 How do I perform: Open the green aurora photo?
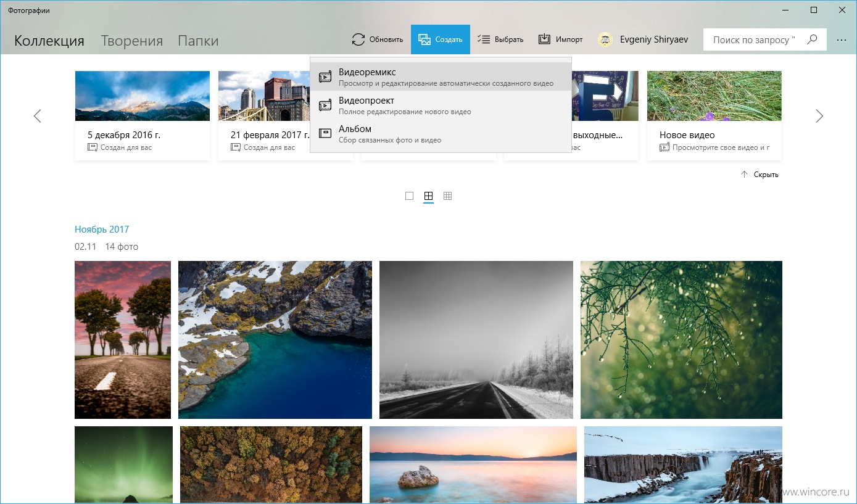click(124, 465)
